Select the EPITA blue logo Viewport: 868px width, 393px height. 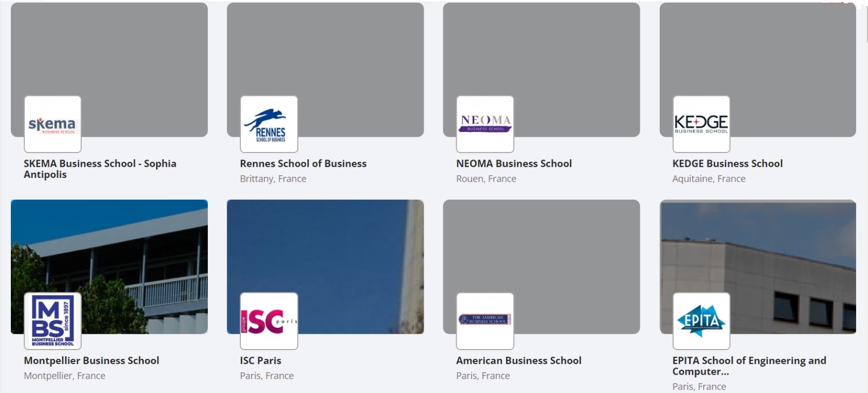point(701,321)
